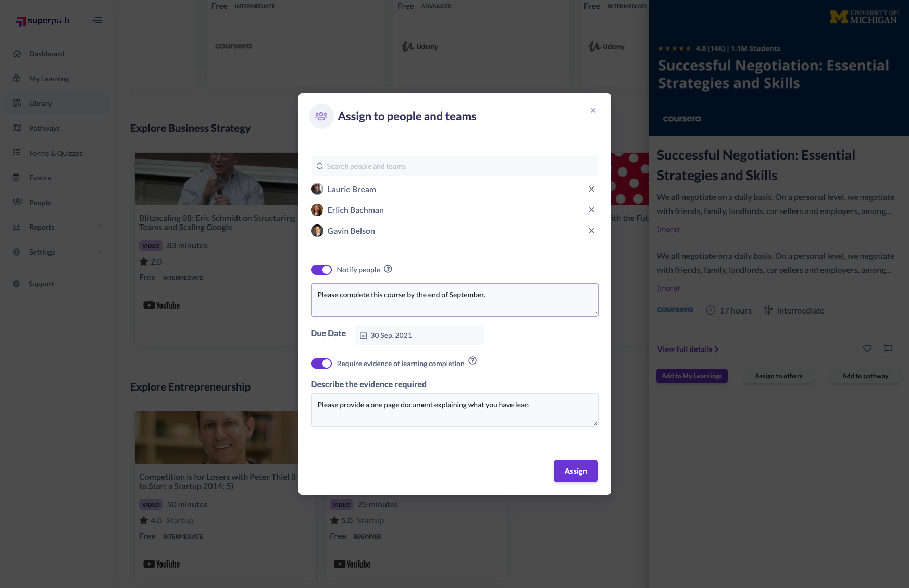Image resolution: width=909 pixels, height=588 pixels.
Task: Click the heart favorite icon
Action: [x=867, y=348]
